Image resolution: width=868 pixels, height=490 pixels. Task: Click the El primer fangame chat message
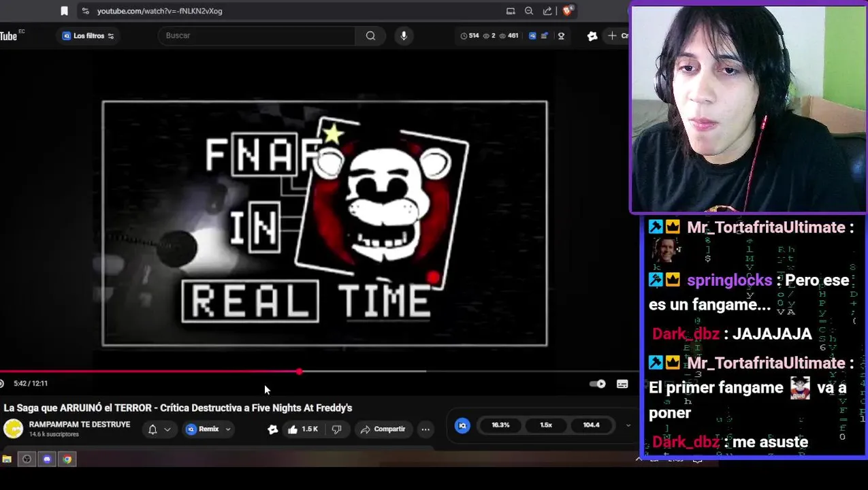(x=748, y=400)
